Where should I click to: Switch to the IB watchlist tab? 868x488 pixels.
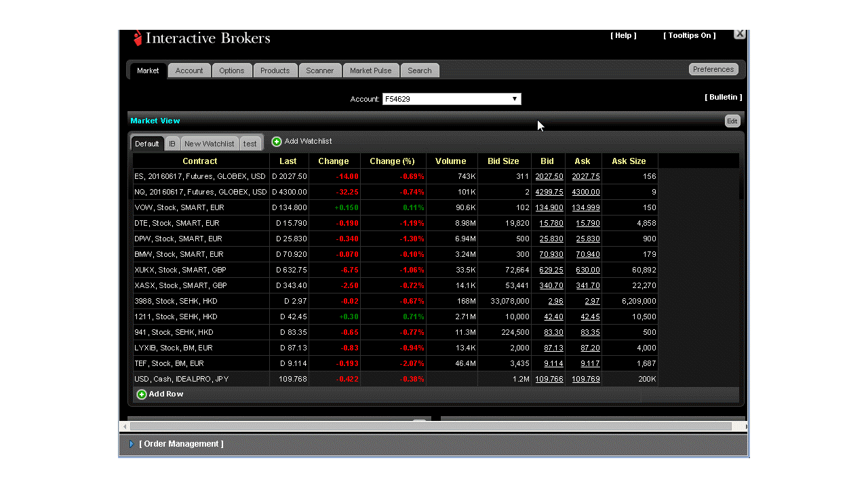point(172,144)
